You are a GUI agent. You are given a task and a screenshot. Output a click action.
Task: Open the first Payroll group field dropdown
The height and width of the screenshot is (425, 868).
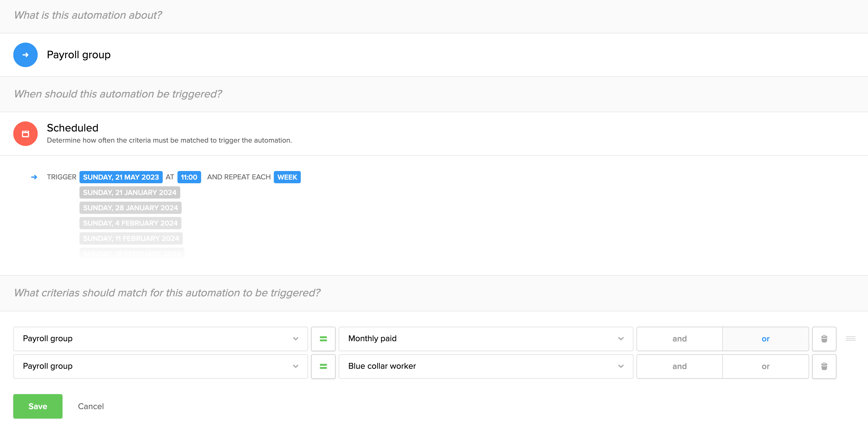160,338
